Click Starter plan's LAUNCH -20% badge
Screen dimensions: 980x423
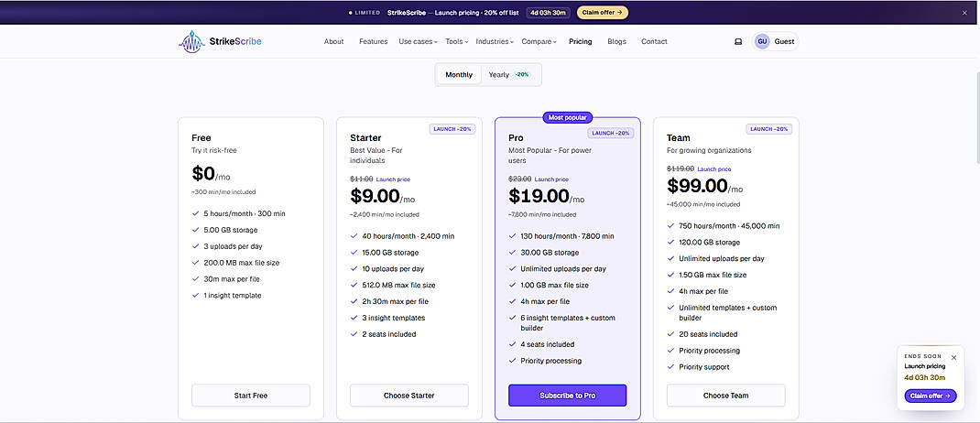pyautogui.click(x=452, y=129)
